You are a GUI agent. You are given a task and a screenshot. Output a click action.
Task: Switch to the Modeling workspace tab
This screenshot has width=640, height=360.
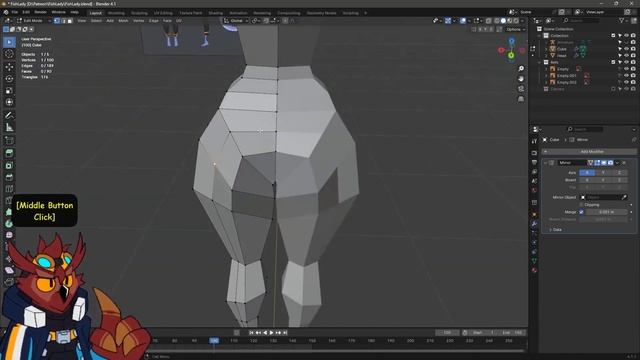click(x=116, y=13)
